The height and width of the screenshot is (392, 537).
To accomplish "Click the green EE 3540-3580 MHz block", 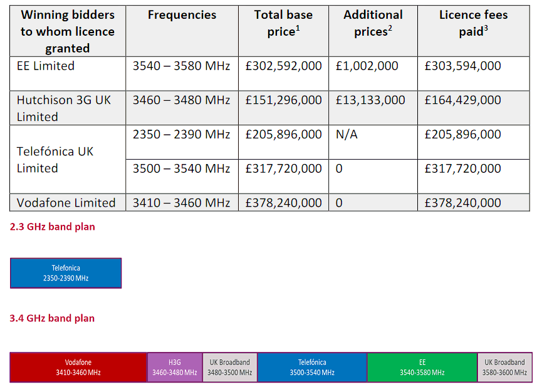I will click(422, 367).
